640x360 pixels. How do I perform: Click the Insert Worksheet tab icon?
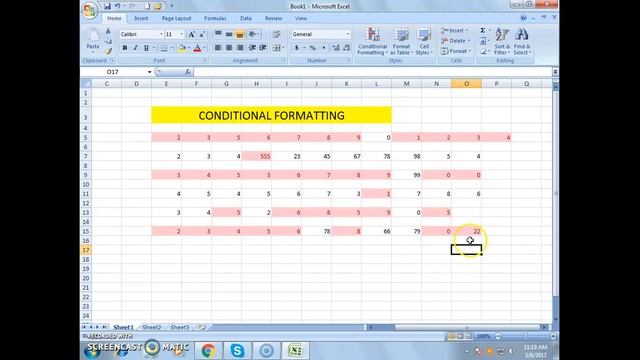(x=202, y=327)
